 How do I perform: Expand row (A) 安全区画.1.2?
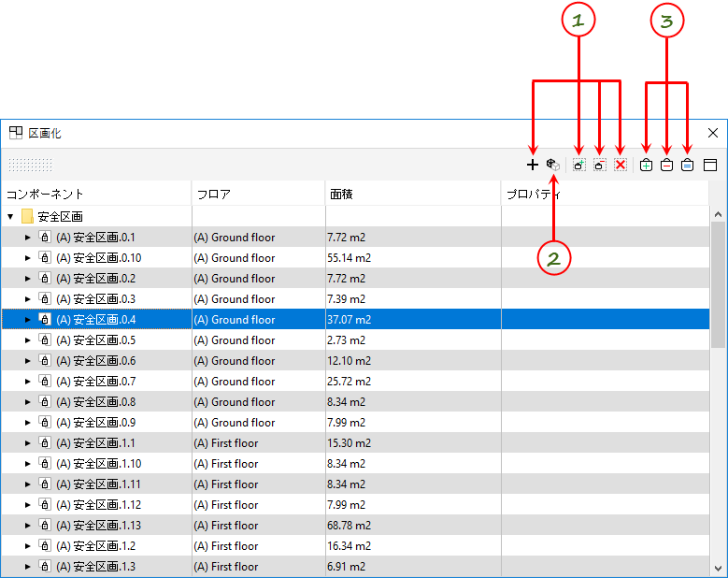[x=27, y=546]
